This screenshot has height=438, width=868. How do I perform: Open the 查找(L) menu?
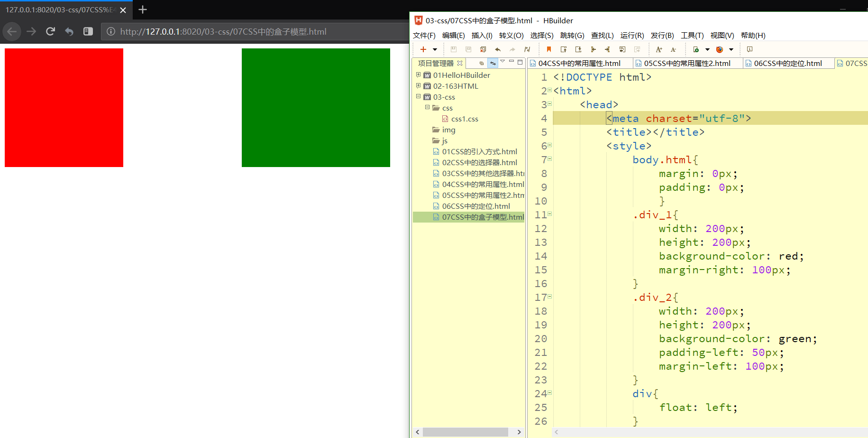coord(603,36)
